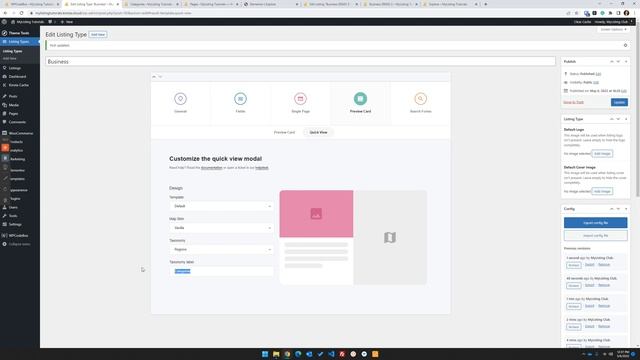This screenshot has width=640, height=360.
Task: Edit the publish Status link
Action: click(598, 74)
